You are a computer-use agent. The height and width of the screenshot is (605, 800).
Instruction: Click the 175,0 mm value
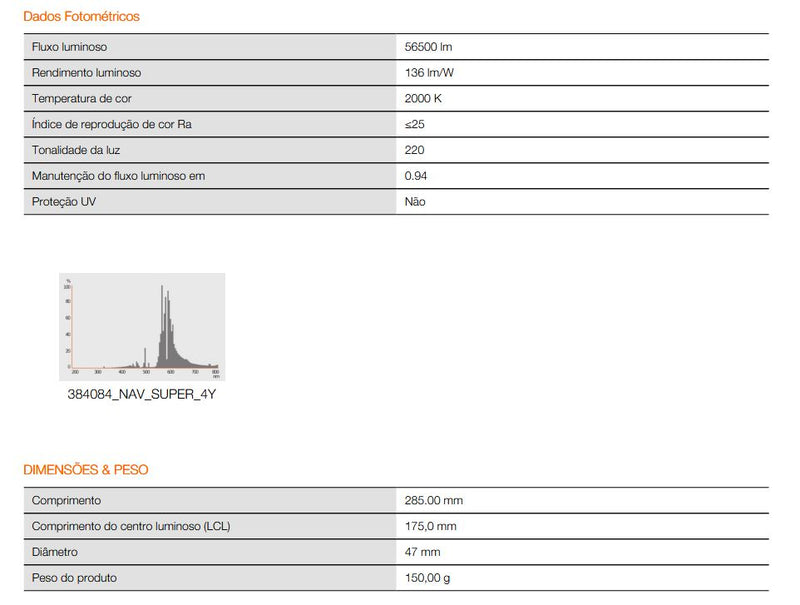click(x=431, y=526)
